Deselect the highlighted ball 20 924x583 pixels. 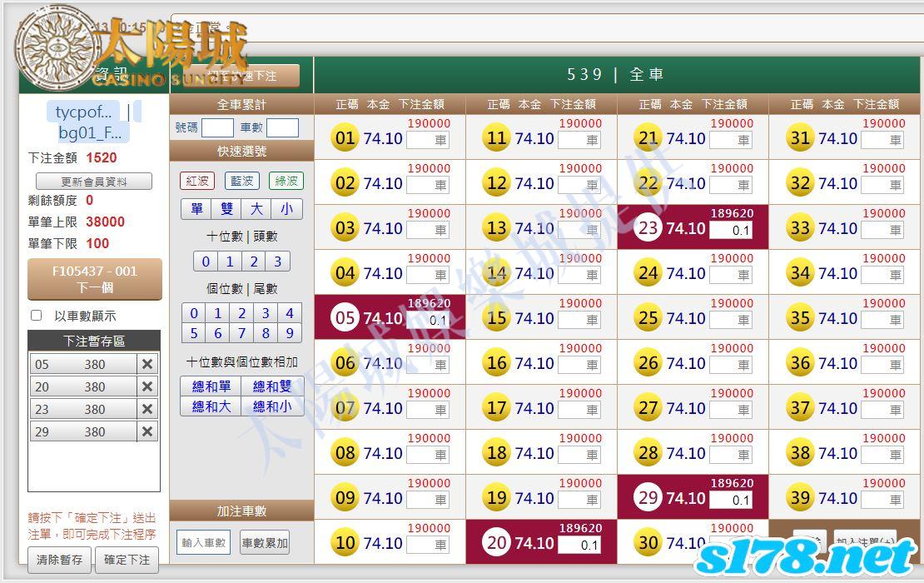coord(496,542)
